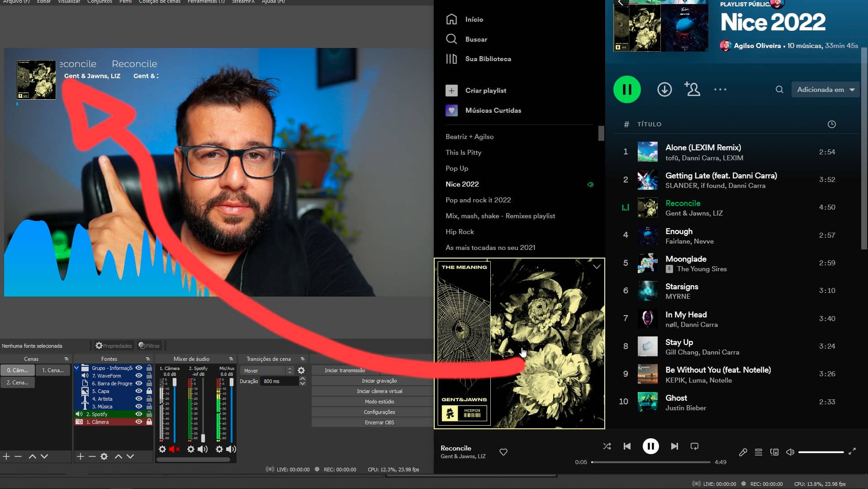The image size is (868, 489).
Task: Click the Criar playlist plus icon
Action: pos(451,91)
